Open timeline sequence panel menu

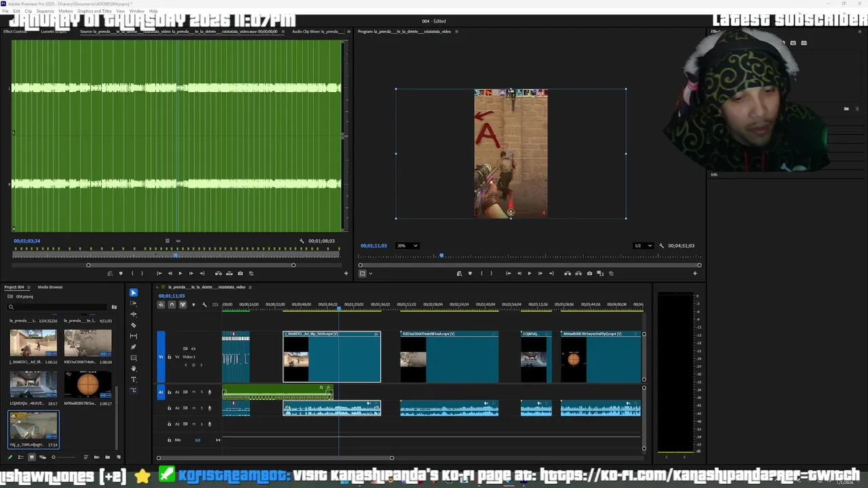[251, 287]
